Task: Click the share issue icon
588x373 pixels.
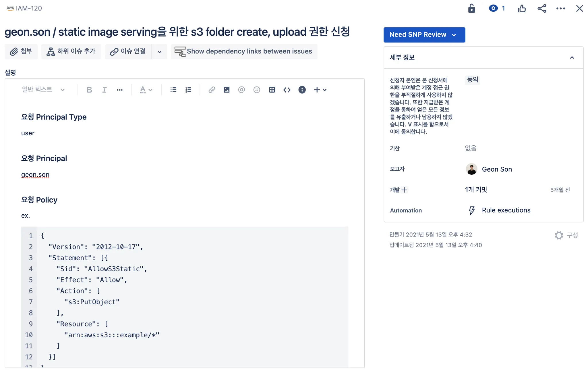Action: coord(542,8)
